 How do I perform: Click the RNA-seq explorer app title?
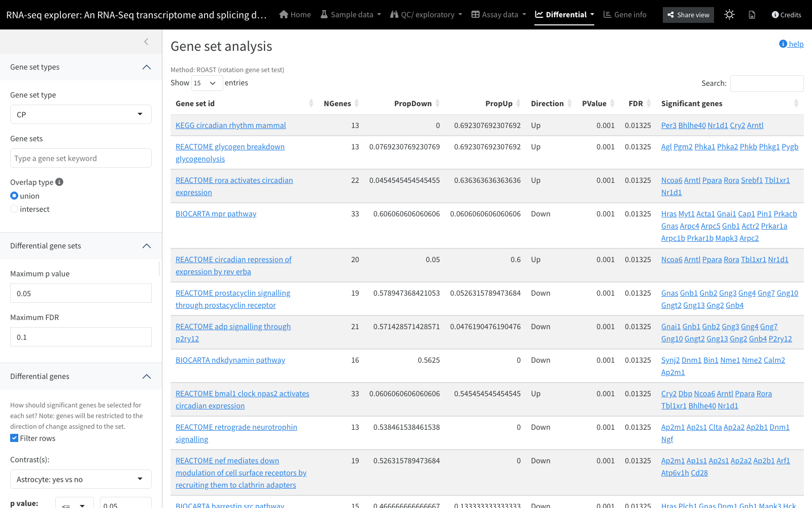tap(136, 15)
